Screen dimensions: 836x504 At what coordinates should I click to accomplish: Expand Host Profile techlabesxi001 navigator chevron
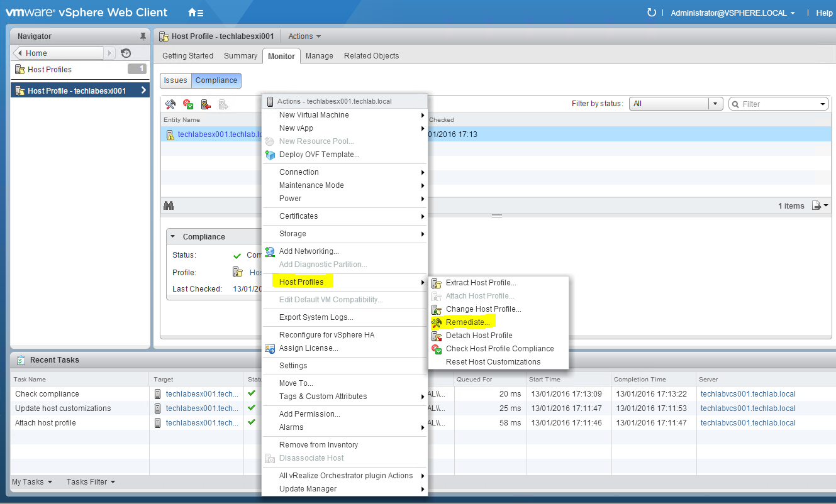pyautogui.click(x=143, y=90)
